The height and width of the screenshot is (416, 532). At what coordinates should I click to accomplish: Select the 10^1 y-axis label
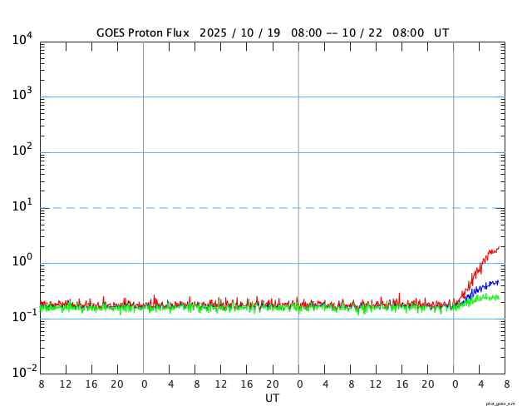22,206
